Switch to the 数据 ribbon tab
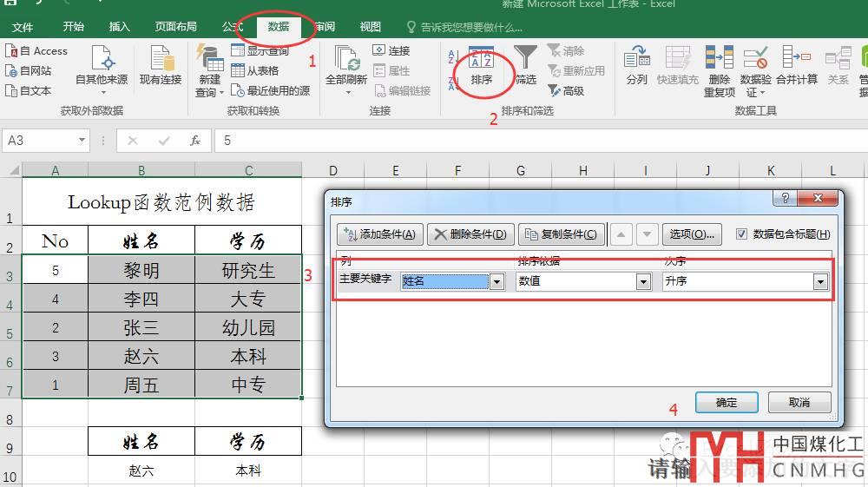 (278, 27)
